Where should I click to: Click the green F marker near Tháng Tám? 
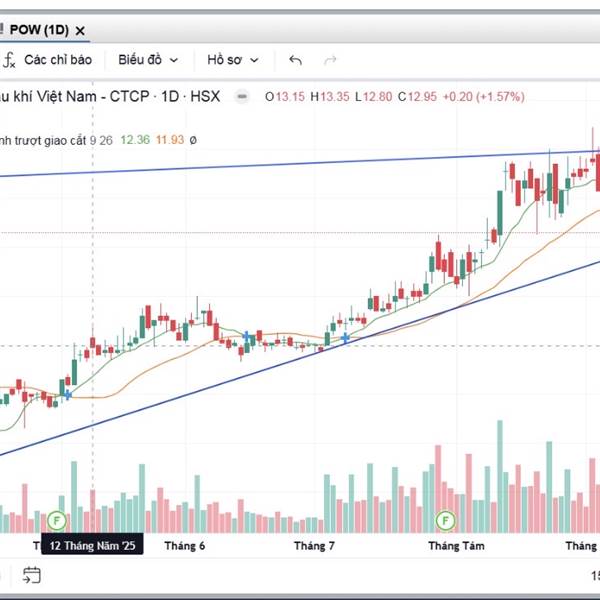tap(445, 519)
